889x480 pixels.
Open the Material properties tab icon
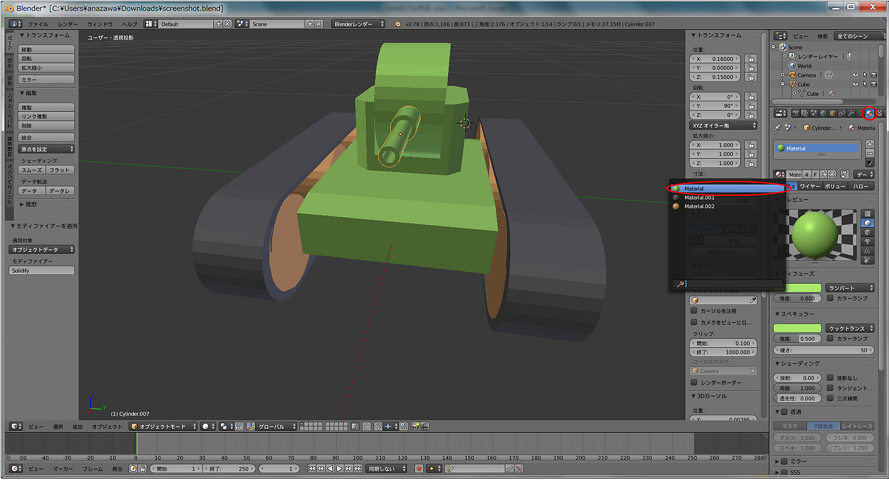tap(869, 113)
